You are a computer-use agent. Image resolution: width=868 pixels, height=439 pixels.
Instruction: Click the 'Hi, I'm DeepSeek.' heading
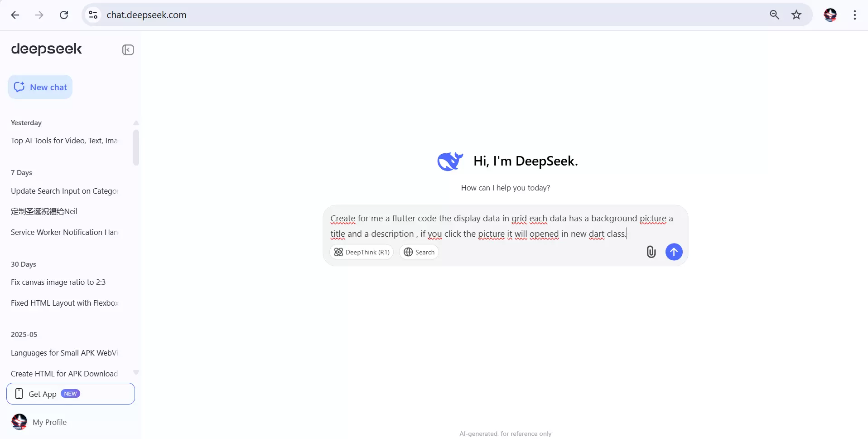pyautogui.click(x=526, y=161)
